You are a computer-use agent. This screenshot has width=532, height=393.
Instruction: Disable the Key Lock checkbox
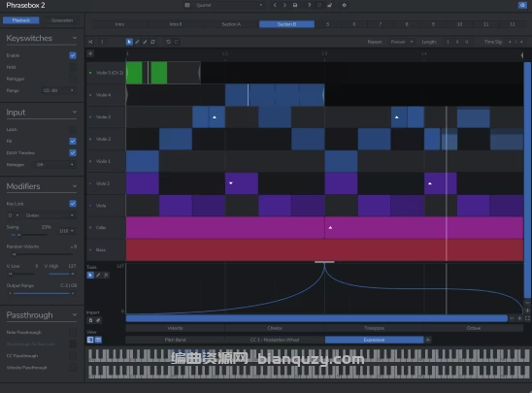click(x=73, y=204)
